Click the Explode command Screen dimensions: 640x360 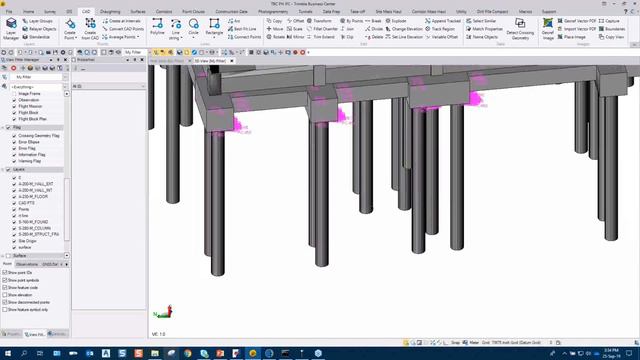[x=396, y=21]
